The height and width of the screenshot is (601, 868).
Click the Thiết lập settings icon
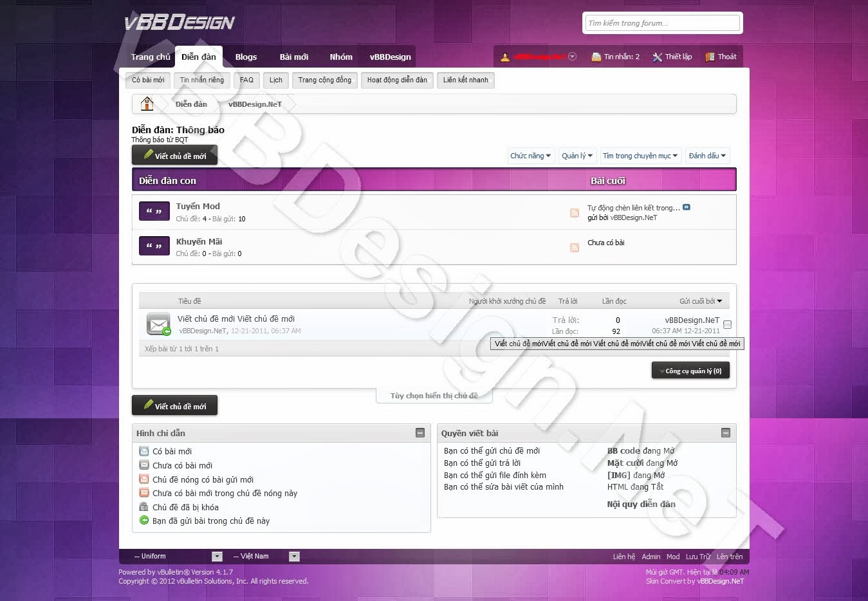(x=657, y=57)
